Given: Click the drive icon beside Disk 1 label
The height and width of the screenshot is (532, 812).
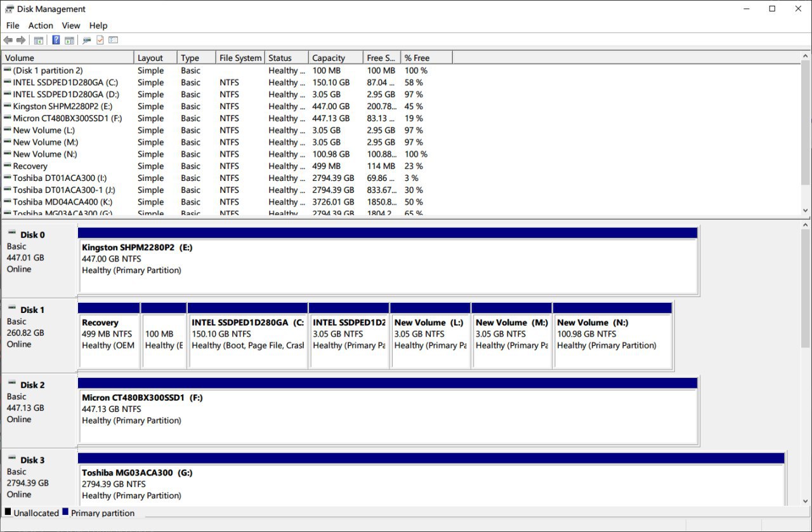Looking at the screenshot, I should [x=12, y=309].
